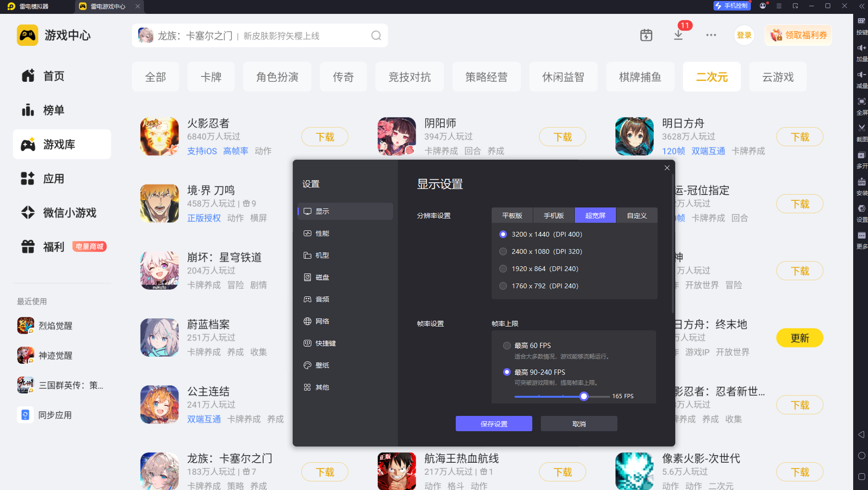
Task: Open the title bar hamburger menu
Action: pos(779,6)
